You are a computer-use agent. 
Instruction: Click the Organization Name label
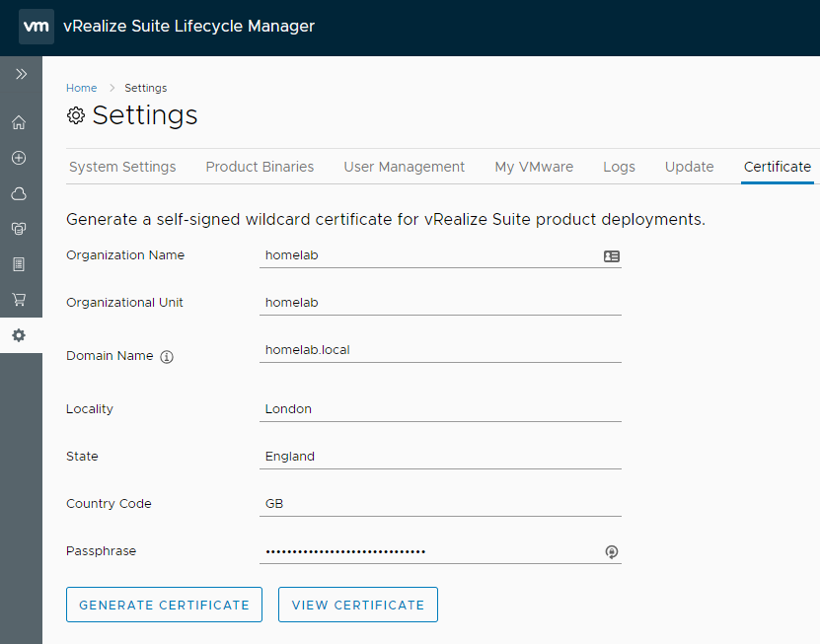tap(125, 255)
